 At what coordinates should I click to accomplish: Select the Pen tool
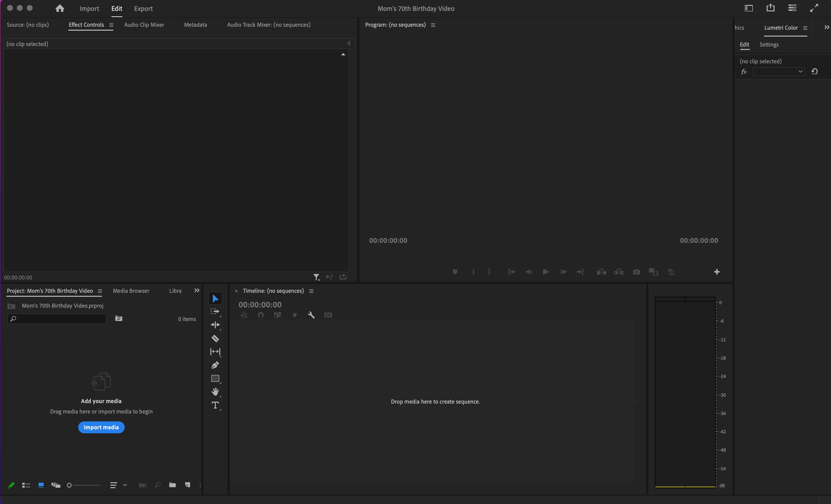click(215, 365)
